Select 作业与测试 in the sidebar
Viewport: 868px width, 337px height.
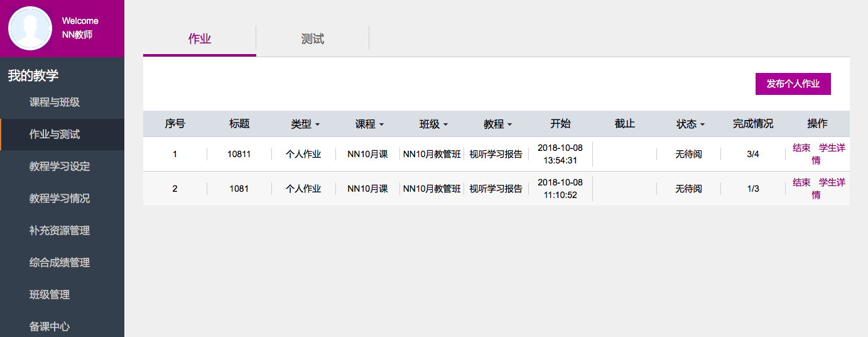pos(55,135)
